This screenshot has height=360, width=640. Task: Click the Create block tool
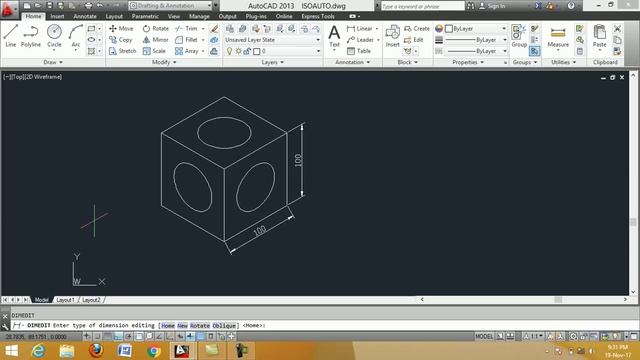(x=417, y=29)
